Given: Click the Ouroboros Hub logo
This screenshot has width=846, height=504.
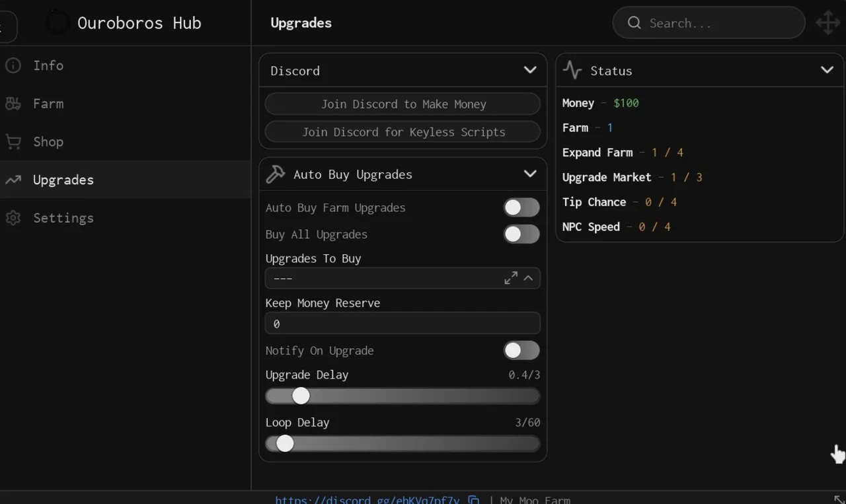Looking at the screenshot, I should coord(57,23).
